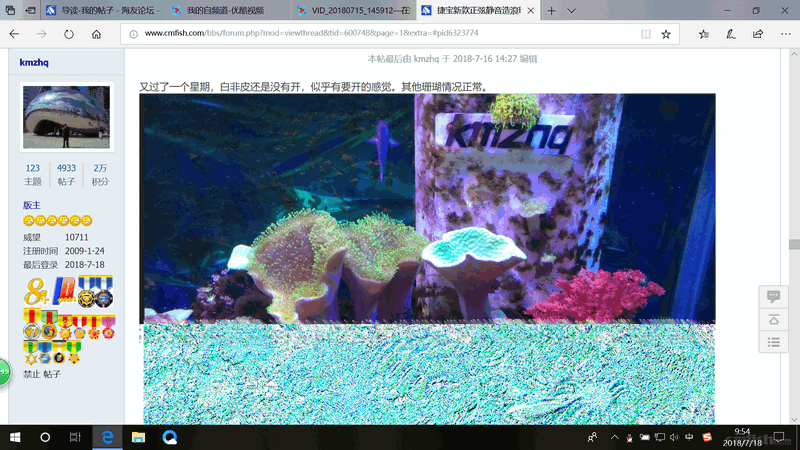Open the browser home page
Viewport: 800px width, 450px height.
(x=96, y=34)
